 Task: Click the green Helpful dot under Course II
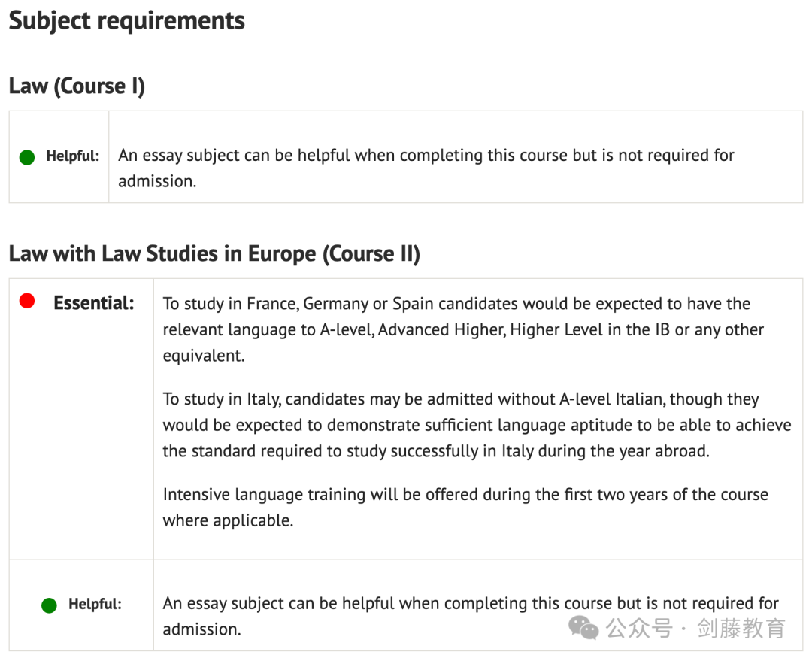(49, 605)
